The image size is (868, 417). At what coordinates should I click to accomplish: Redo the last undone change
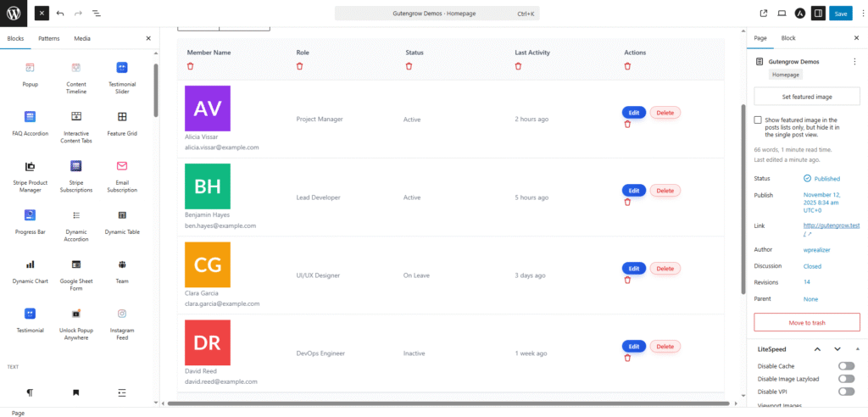pos(78,14)
